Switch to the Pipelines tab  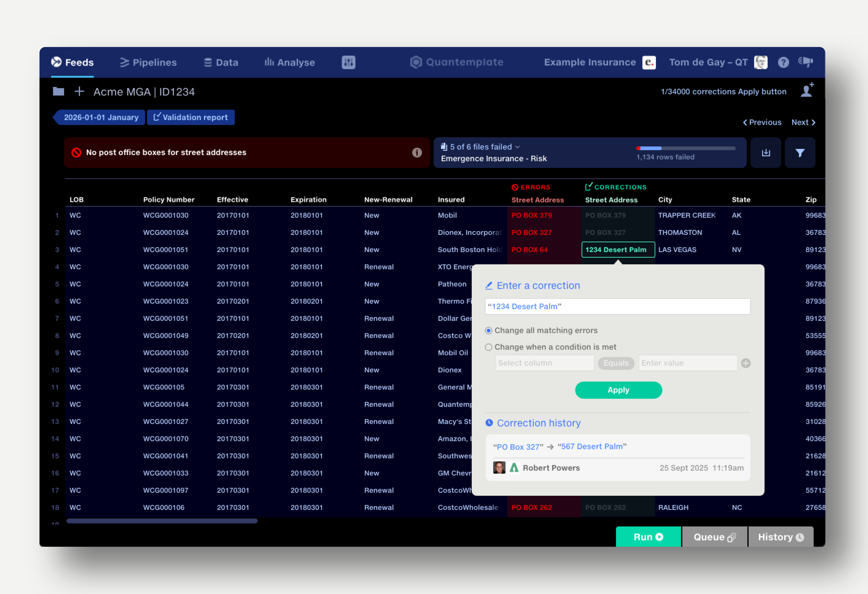click(148, 62)
